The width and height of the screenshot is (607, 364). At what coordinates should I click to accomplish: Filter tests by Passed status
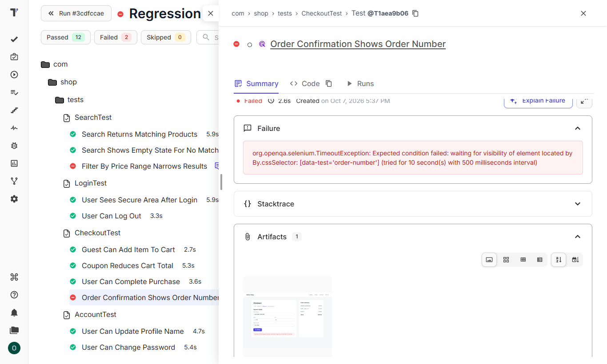click(66, 37)
